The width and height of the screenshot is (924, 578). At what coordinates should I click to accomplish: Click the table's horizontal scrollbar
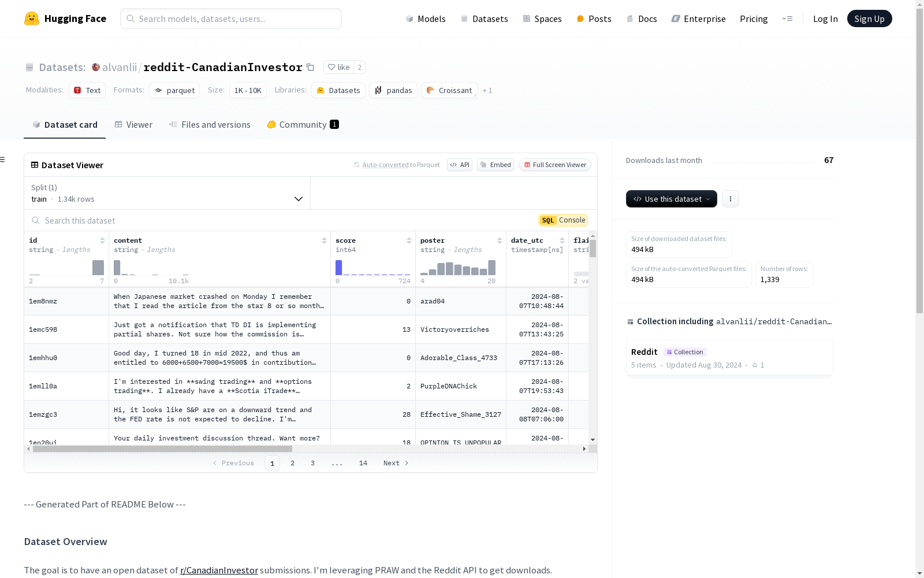click(x=162, y=449)
